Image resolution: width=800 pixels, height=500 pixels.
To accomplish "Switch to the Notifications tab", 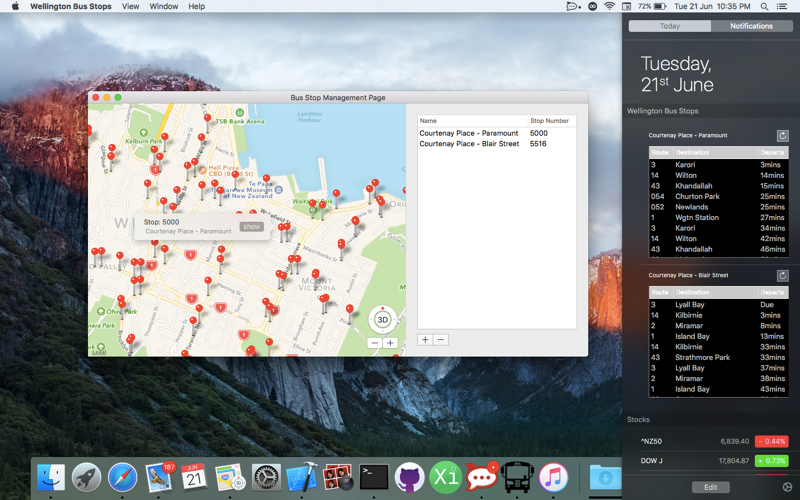I will click(x=751, y=26).
